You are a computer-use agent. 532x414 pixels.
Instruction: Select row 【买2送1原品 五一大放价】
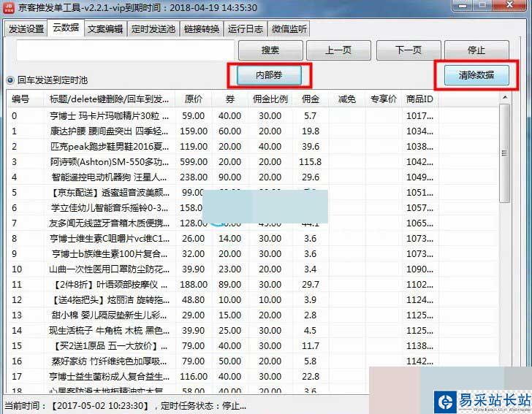coord(253,346)
